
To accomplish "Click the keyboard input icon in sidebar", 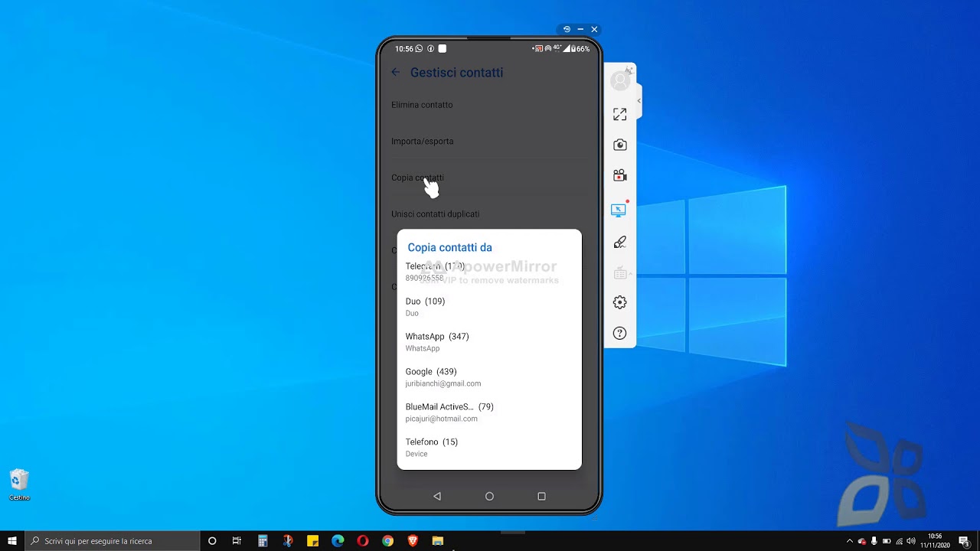I will tap(619, 273).
